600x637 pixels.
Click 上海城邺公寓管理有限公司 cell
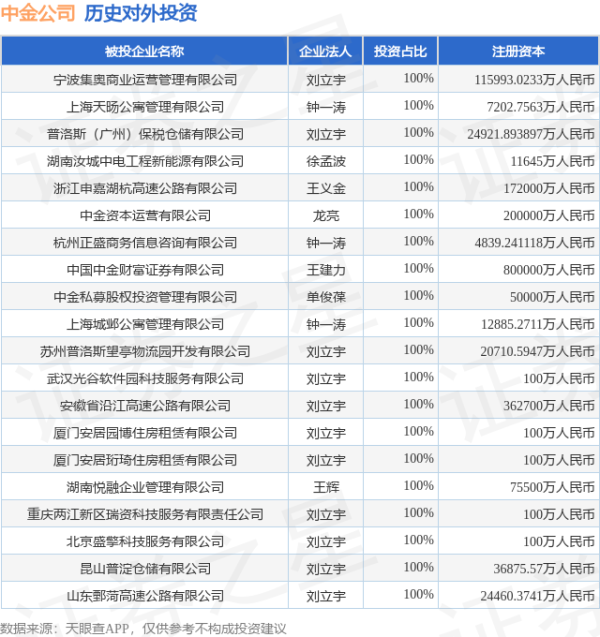145,325
